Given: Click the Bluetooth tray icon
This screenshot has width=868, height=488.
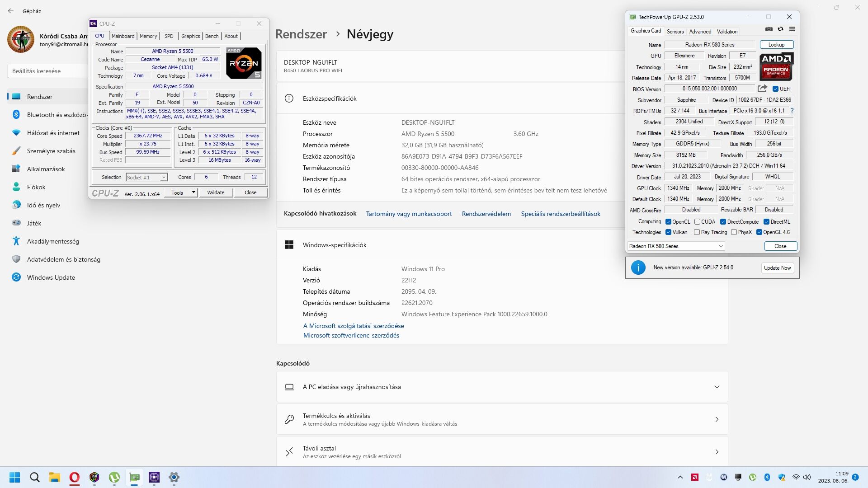Looking at the screenshot, I should 767,477.
